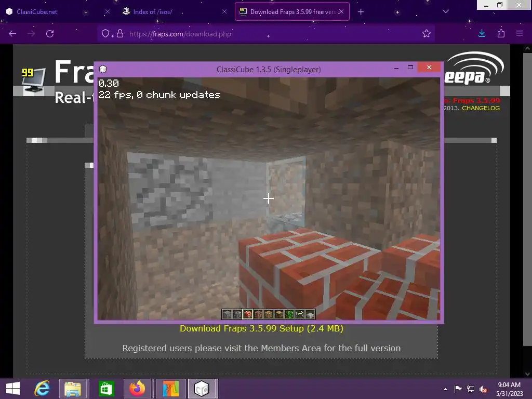Image resolution: width=532 pixels, height=399 pixels.
Task: Show hidden system tray icons
Action: click(x=445, y=389)
